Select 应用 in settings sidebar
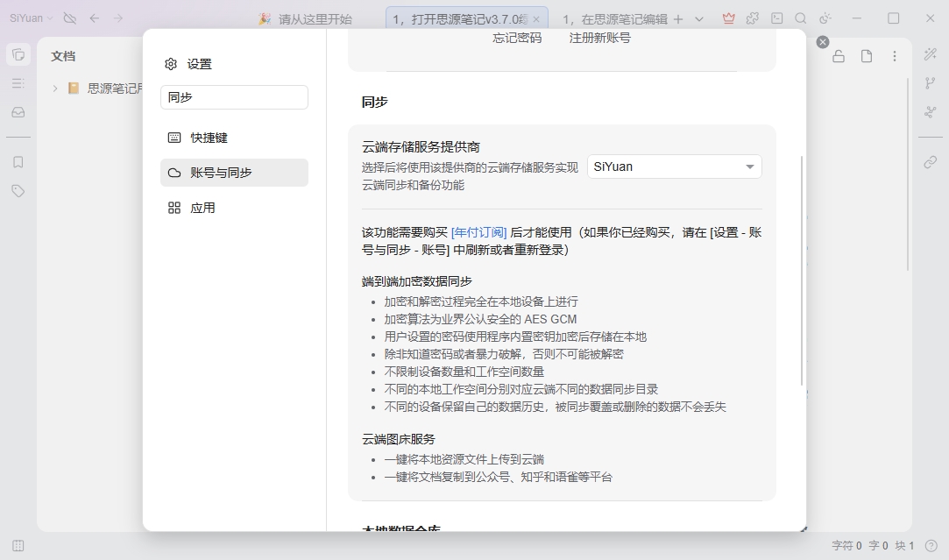Image resolution: width=949 pixels, height=560 pixels. click(234, 208)
